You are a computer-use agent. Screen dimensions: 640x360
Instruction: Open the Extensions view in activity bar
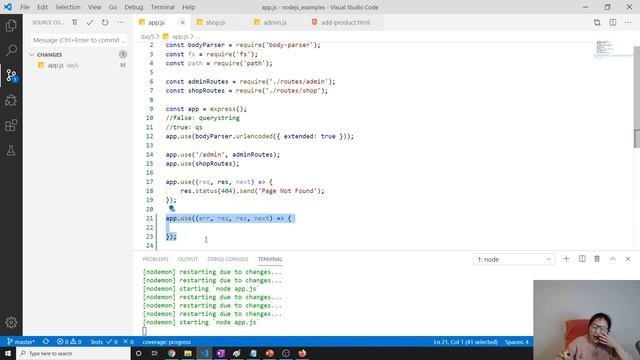click(x=11, y=125)
